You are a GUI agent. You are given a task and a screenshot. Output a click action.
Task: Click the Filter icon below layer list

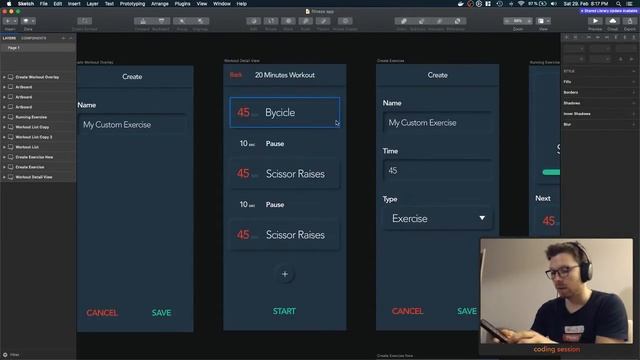coord(5,355)
